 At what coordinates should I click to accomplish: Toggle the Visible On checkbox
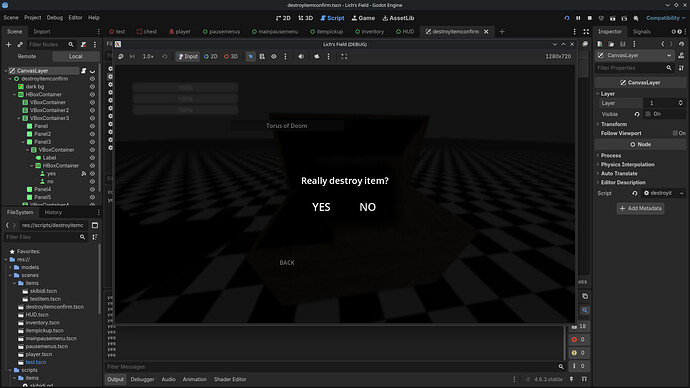pyautogui.click(x=648, y=114)
